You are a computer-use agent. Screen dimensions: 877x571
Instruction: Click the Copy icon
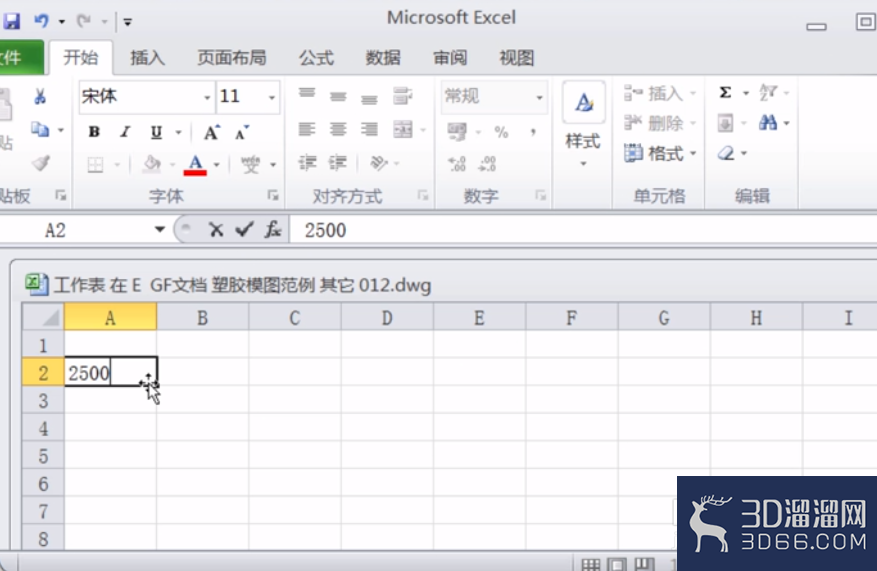pyautogui.click(x=40, y=130)
